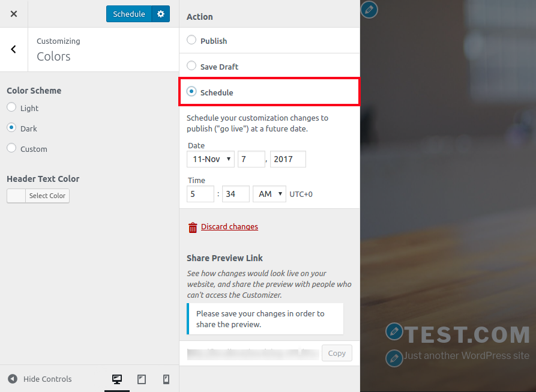
Task: Switch to mobile preview device icon
Action: [x=166, y=379]
